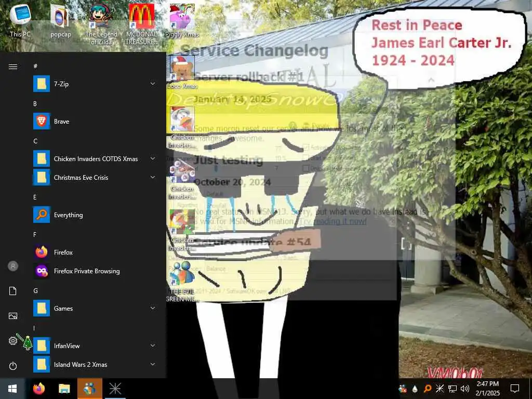Click the 'E' letter section header
Screen dimensions: 532x399
[35, 197]
